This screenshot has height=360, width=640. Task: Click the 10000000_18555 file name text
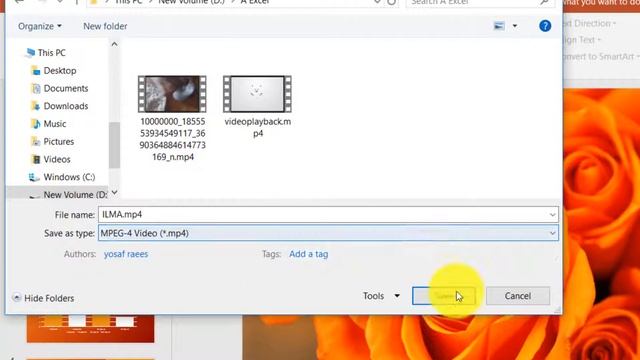click(173, 139)
